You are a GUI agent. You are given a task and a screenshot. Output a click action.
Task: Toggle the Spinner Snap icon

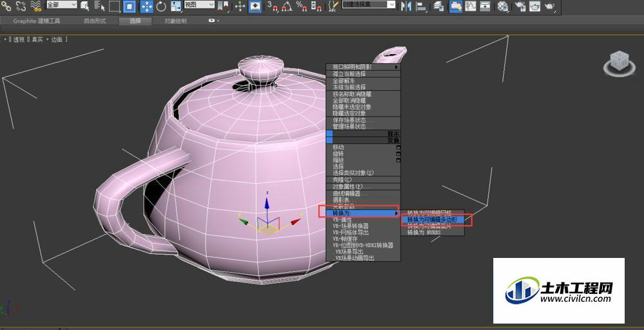(316, 6)
